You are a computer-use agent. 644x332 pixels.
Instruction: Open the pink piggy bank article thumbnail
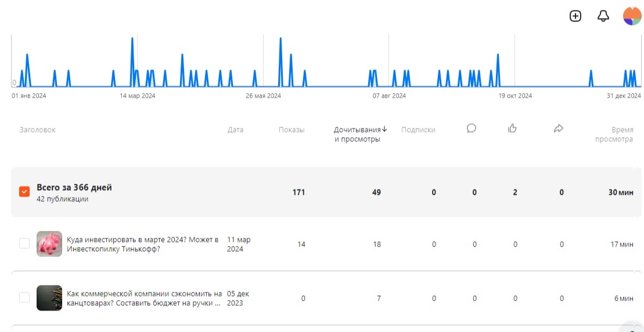pyautogui.click(x=49, y=244)
